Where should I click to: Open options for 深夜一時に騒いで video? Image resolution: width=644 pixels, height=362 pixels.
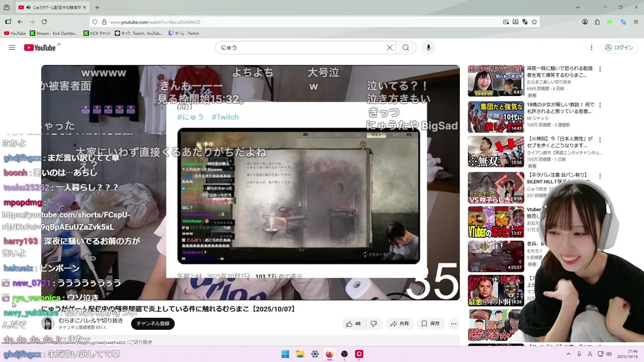pyautogui.click(x=600, y=69)
